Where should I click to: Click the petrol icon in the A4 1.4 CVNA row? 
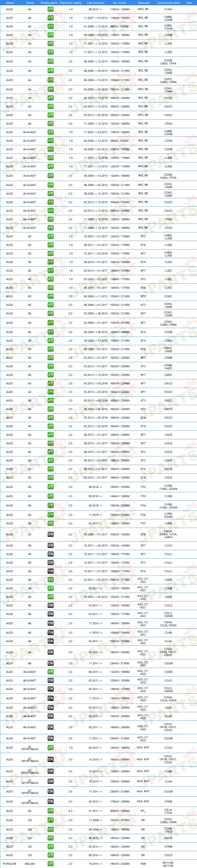[x=50, y=9]
